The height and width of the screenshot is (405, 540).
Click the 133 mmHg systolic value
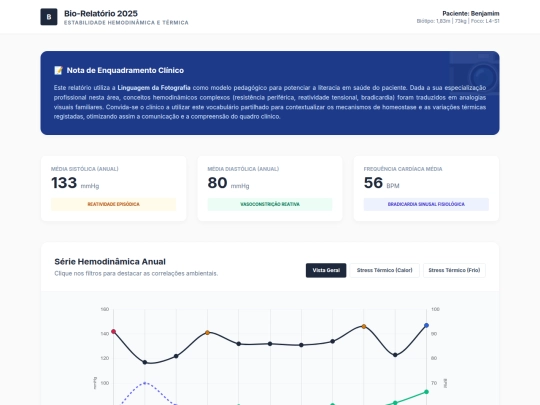click(75, 183)
